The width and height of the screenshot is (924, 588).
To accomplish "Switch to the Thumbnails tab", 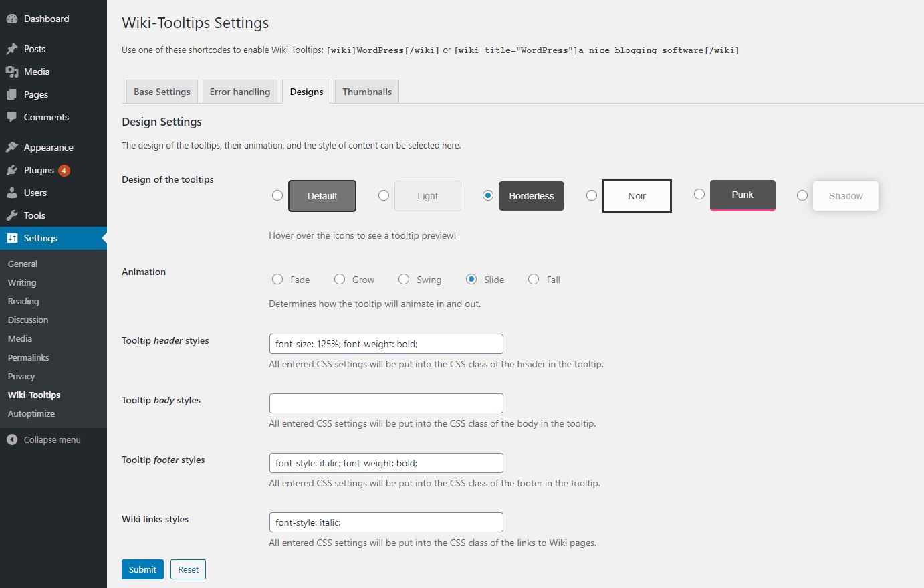I will click(367, 92).
